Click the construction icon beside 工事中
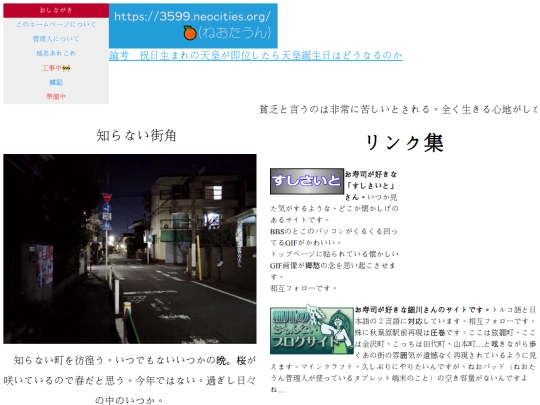Image resolution: width=540 pixels, height=405 pixels. point(66,68)
